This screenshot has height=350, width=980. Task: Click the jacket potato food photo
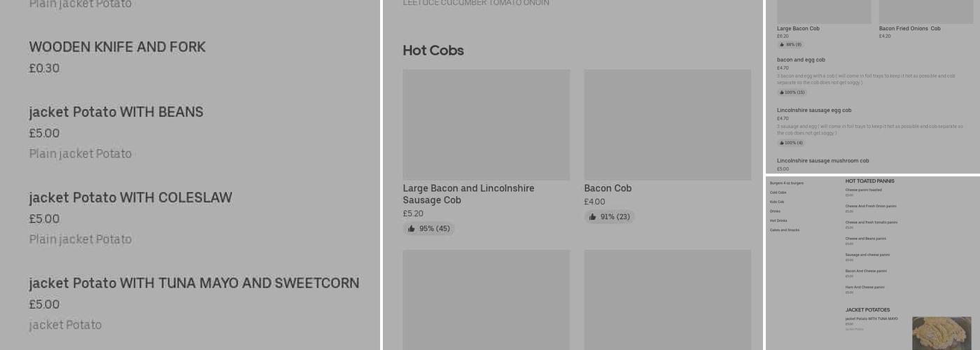pyautogui.click(x=941, y=332)
